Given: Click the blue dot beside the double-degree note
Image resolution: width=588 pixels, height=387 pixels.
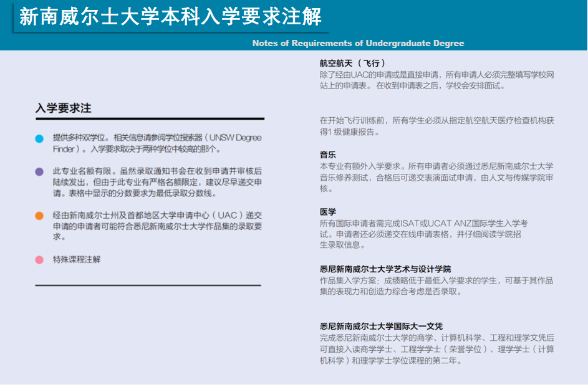Looking at the screenshot, I should point(39,138).
